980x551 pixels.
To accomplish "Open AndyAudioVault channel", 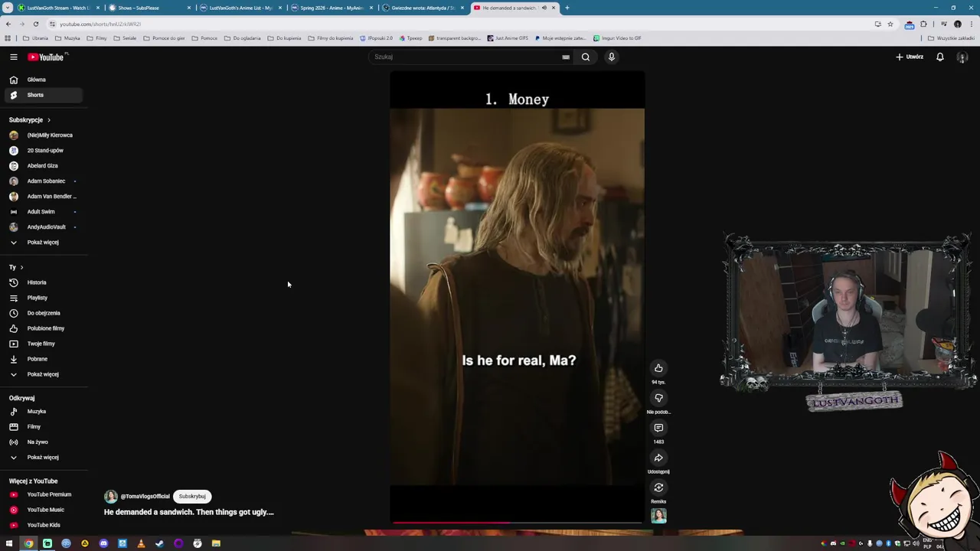I will tap(44, 227).
